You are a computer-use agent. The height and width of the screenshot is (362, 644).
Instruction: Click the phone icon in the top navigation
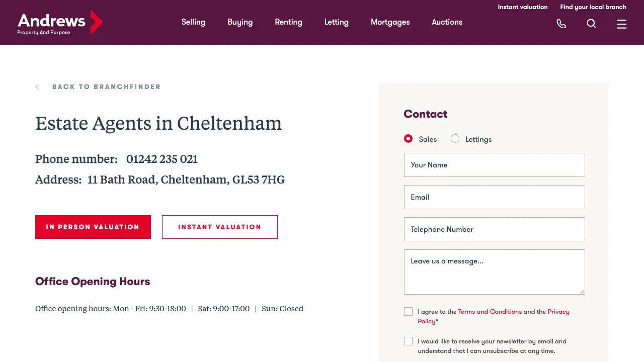[561, 24]
